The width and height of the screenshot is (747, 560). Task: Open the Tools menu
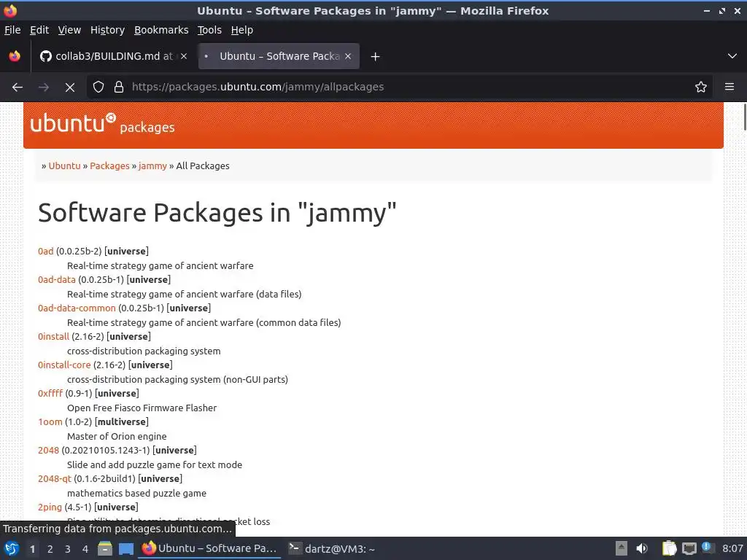click(x=209, y=30)
